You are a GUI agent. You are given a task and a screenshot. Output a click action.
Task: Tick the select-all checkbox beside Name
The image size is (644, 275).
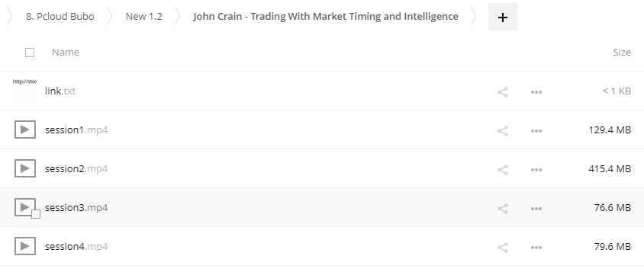coord(30,53)
